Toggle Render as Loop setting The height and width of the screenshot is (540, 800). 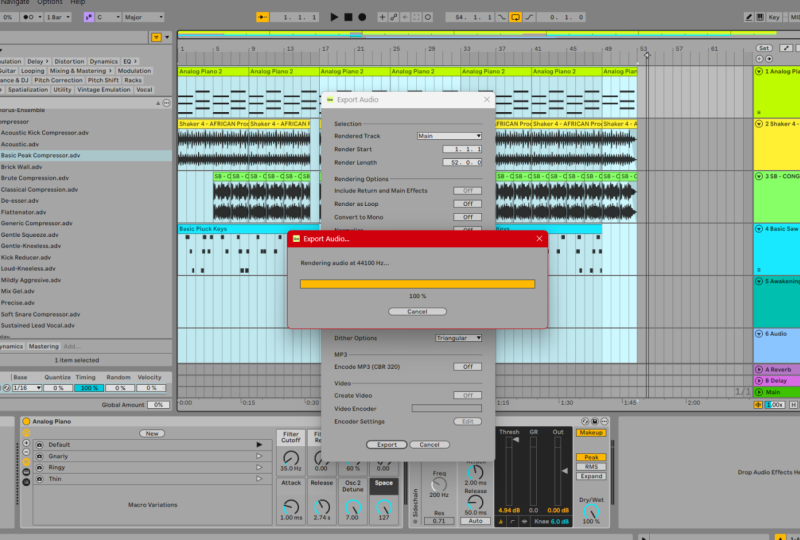click(x=467, y=204)
